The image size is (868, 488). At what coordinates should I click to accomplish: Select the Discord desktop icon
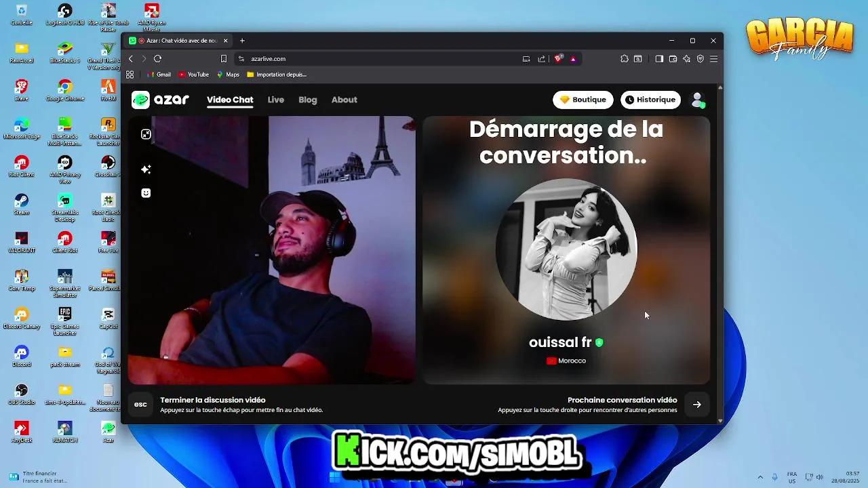tap(22, 356)
